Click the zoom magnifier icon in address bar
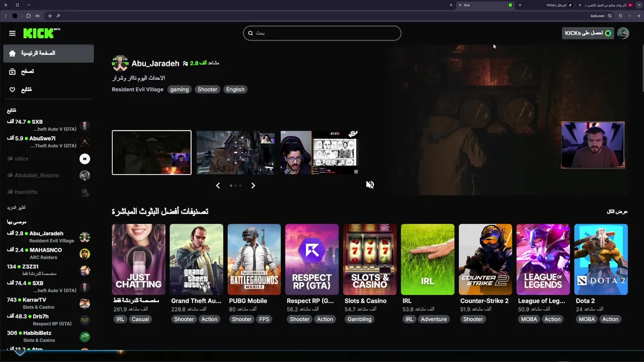The image size is (644, 362). point(59,16)
